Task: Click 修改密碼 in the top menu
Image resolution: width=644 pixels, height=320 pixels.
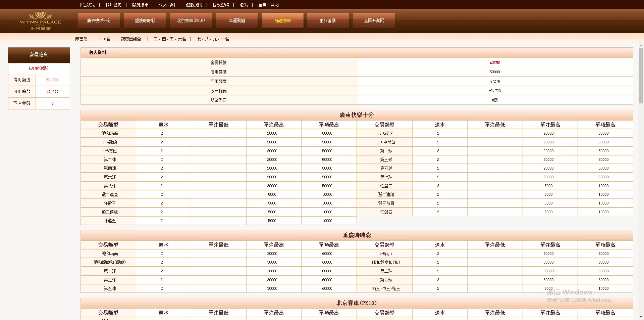Action: 221,5
